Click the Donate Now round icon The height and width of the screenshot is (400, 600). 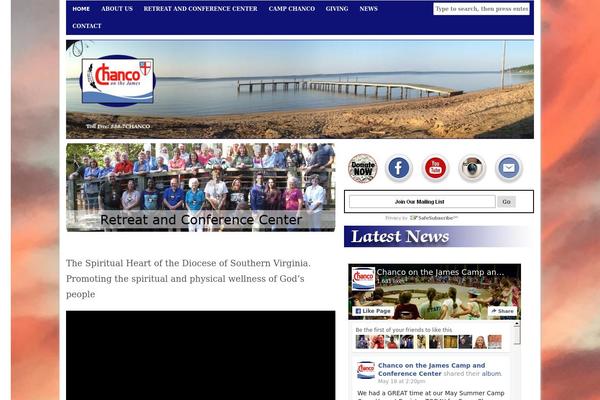[x=362, y=168]
